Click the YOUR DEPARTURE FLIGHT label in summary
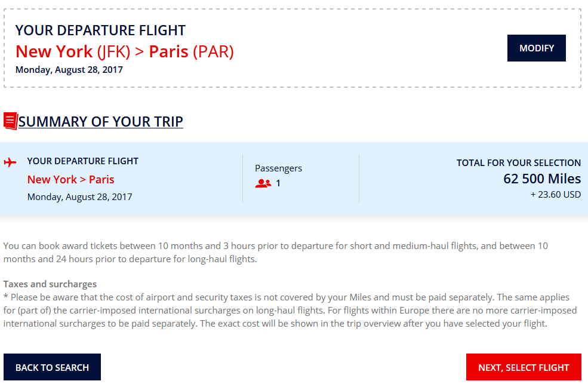The width and height of the screenshot is (588, 384). point(82,161)
